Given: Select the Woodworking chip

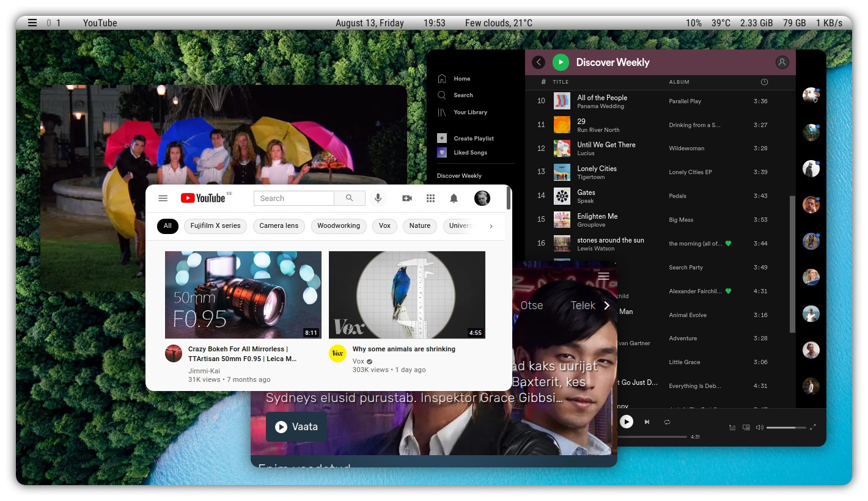Looking at the screenshot, I should pyautogui.click(x=339, y=226).
